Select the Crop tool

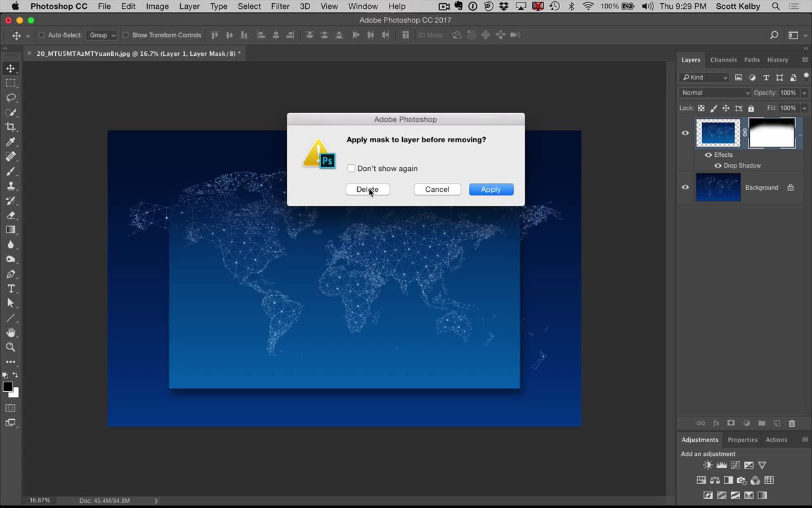(x=10, y=127)
